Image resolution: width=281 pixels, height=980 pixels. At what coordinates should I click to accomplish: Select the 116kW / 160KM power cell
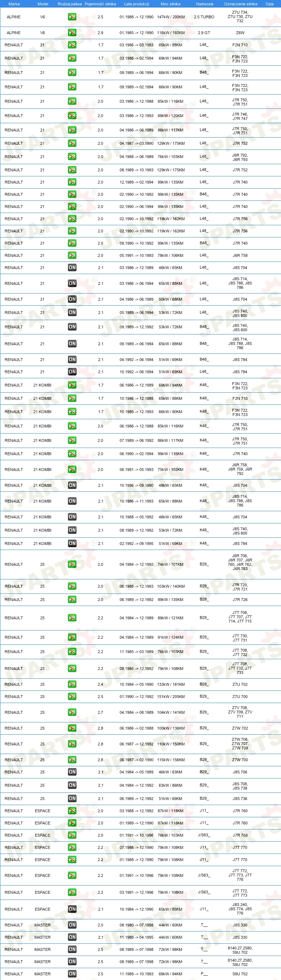(171, 33)
